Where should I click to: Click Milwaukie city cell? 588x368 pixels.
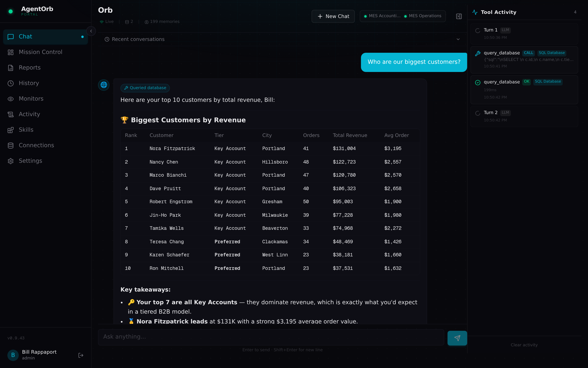pyautogui.click(x=275, y=215)
